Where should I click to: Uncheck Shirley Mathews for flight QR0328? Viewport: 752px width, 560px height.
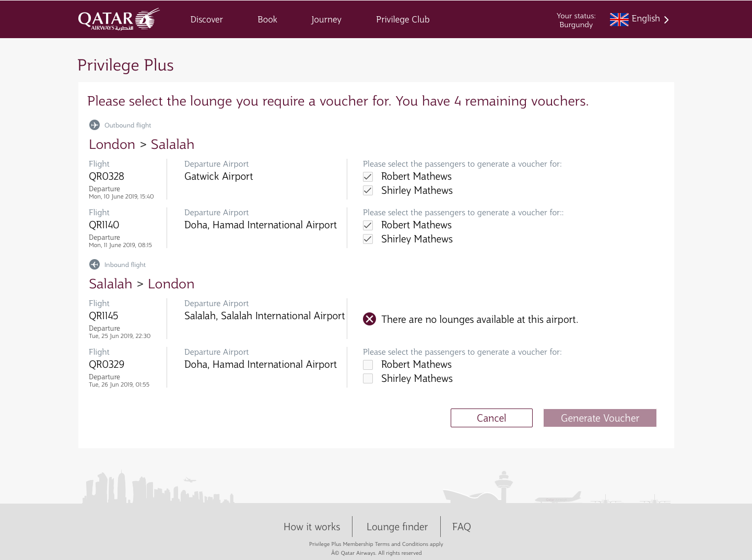point(368,191)
